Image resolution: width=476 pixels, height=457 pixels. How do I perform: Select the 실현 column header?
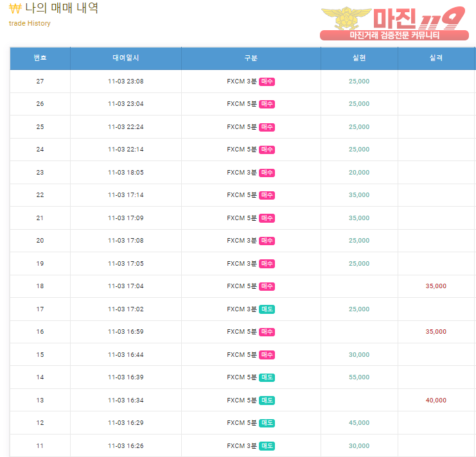point(359,58)
